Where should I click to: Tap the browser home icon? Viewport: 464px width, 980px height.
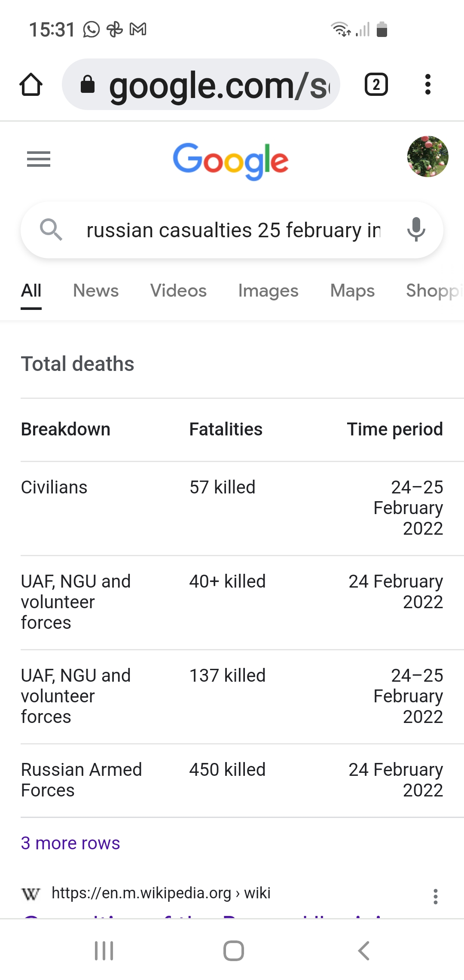tap(31, 84)
